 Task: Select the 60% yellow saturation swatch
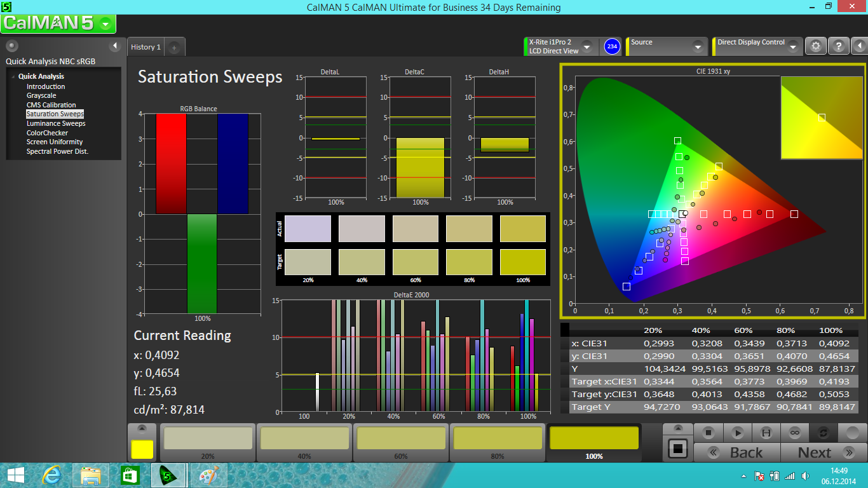click(401, 443)
